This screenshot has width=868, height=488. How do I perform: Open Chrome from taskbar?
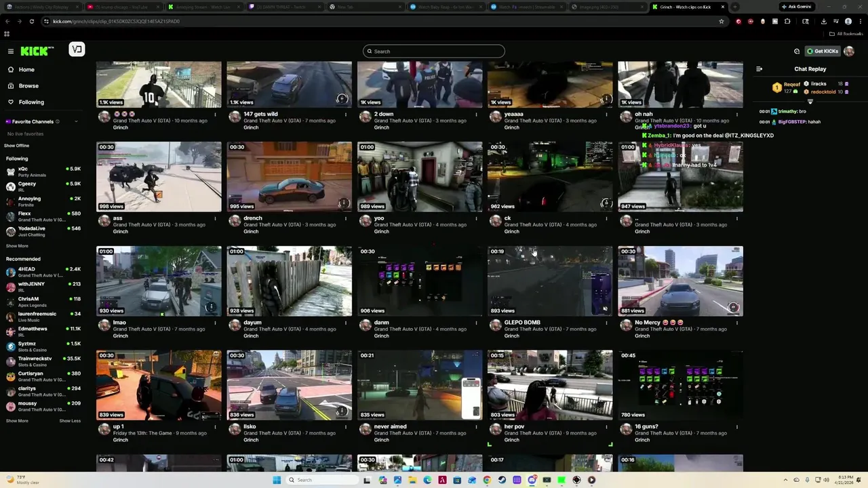(487, 480)
